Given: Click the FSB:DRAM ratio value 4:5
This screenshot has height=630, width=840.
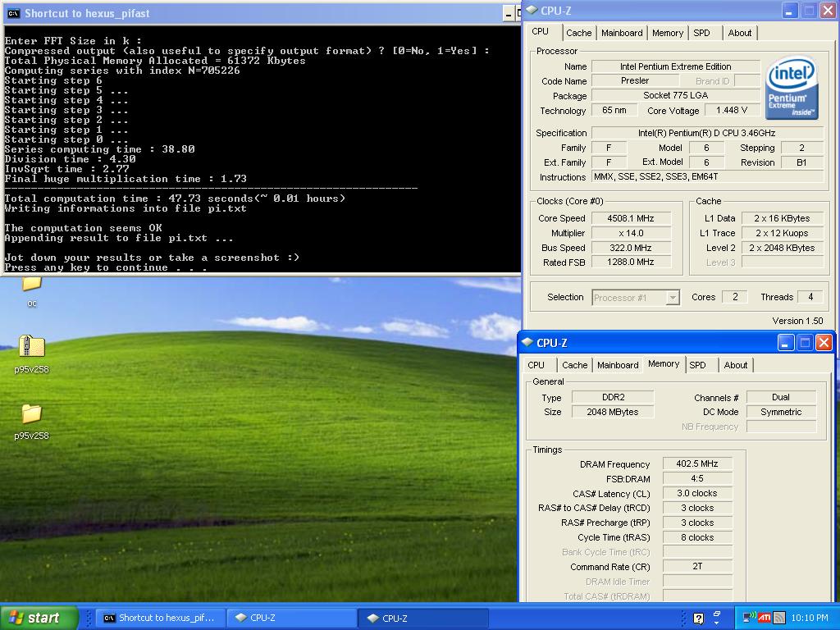Looking at the screenshot, I should (x=697, y=478).
